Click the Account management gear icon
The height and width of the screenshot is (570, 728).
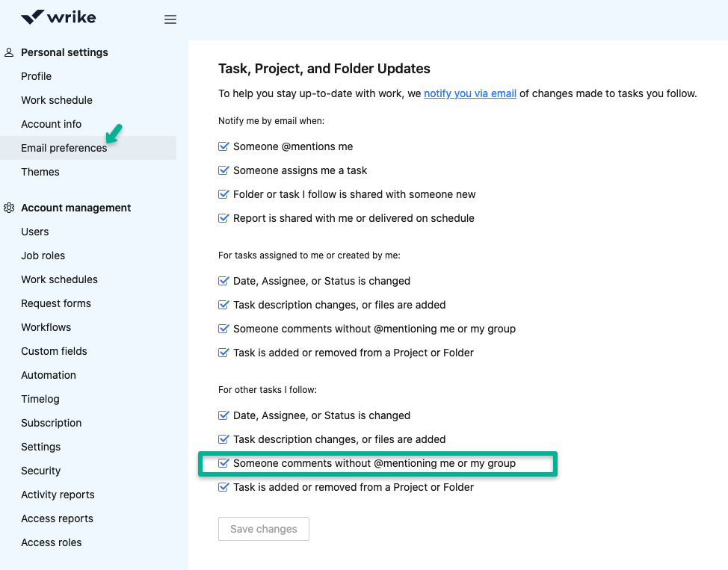tap(9, 208)
